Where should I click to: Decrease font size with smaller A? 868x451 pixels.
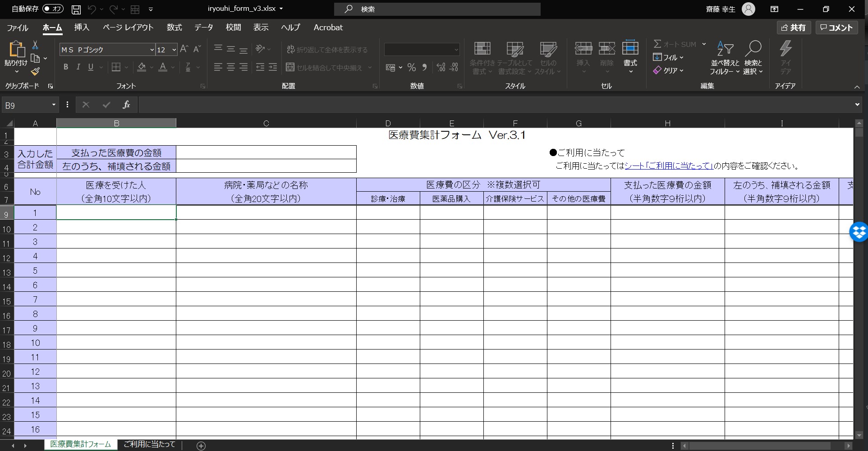click(197, 49)
